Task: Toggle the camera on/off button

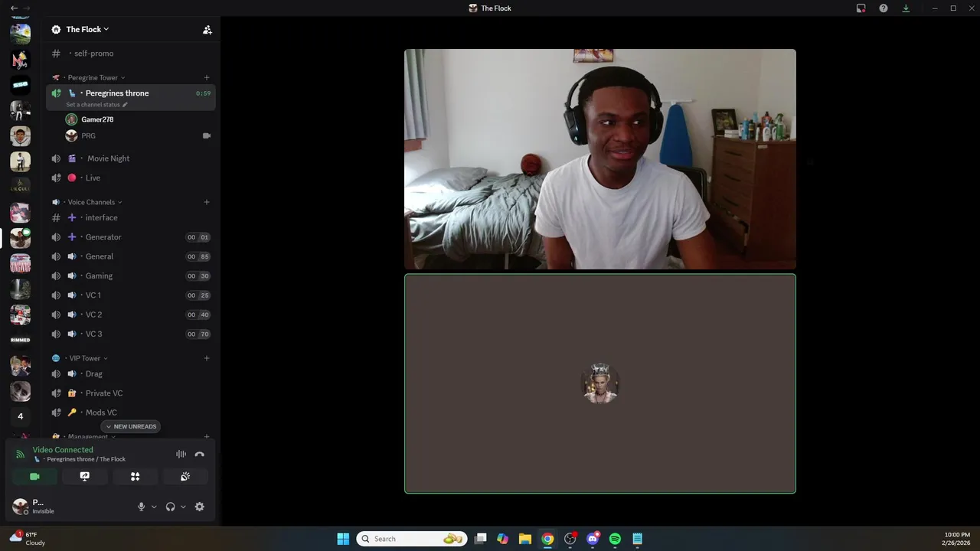Action: (x=34, y=476)
